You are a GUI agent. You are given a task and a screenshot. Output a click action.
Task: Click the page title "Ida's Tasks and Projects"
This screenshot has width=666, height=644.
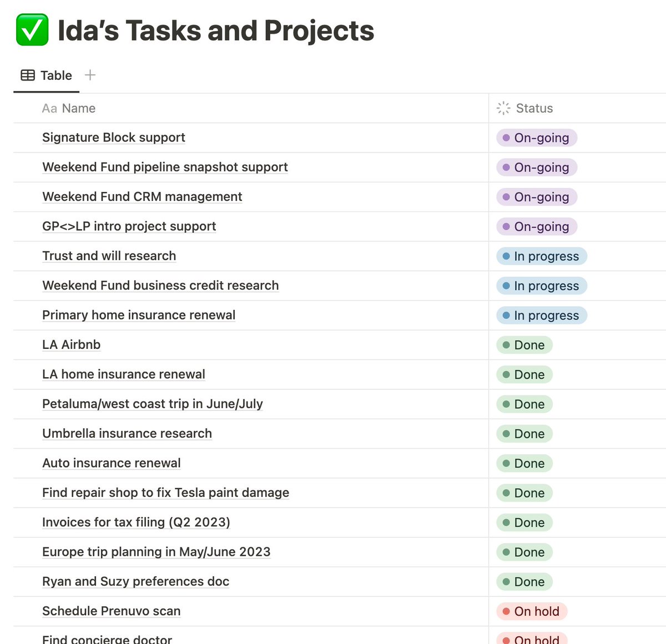tap(215, 31)
